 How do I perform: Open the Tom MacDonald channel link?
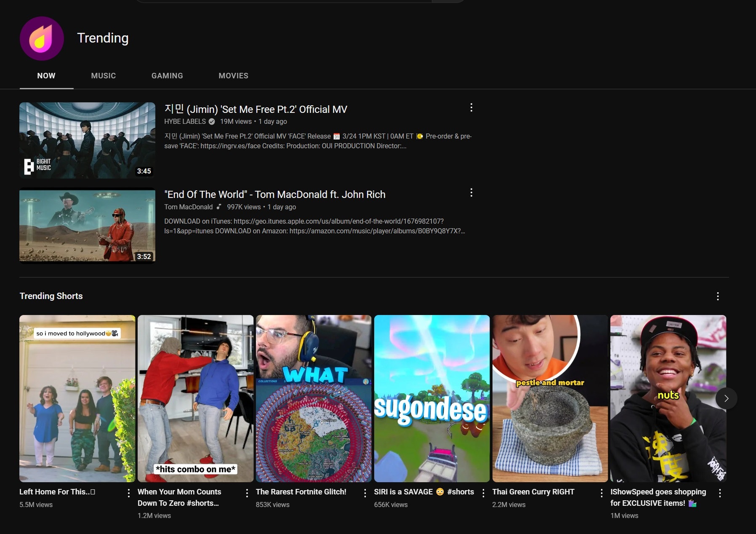point(188,207)
